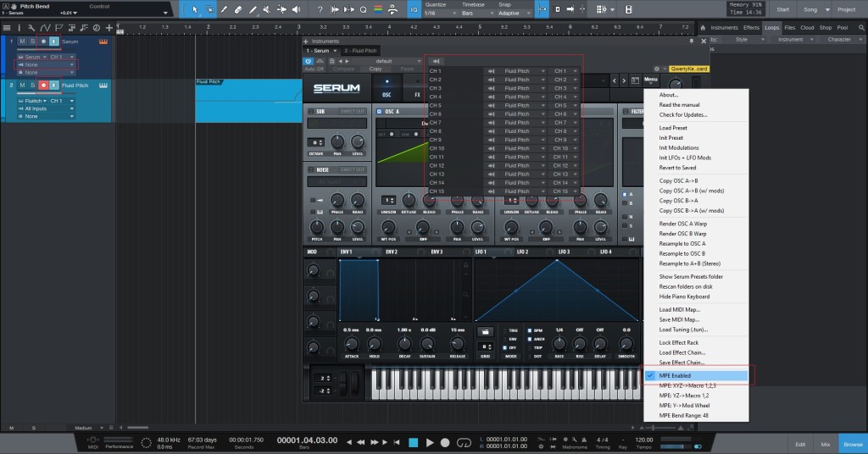868x454 pixels.
Task: Show the automation curve icon above tracks
Action: 45,28
